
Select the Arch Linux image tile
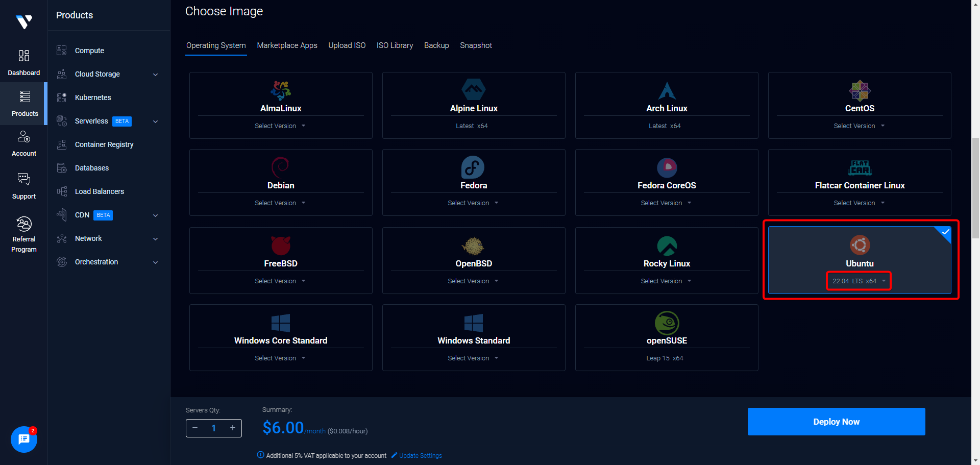click(x=666, y=105)
